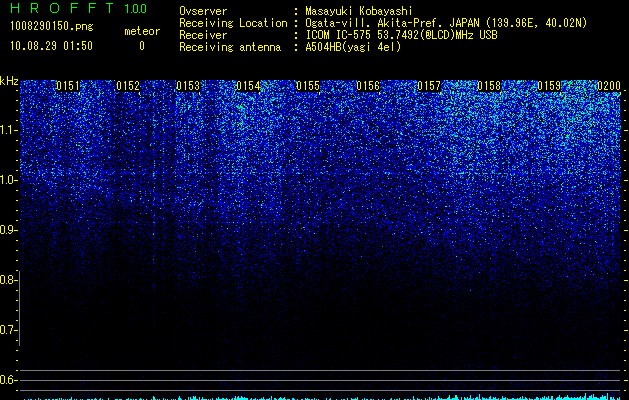This screenshot has width=629, height=400.
Task: Click the Ogata-vill. Akita-Pref. JAPAN location text
Action: tap(446, 23)
